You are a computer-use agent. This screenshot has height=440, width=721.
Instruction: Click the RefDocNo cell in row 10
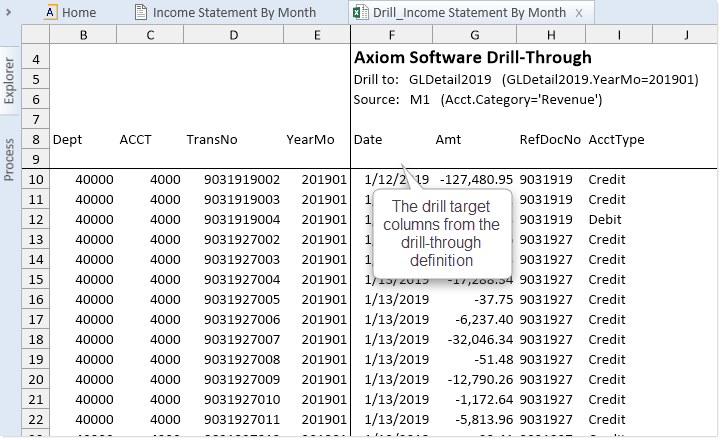pyautogui.click(x=546, y=180)
